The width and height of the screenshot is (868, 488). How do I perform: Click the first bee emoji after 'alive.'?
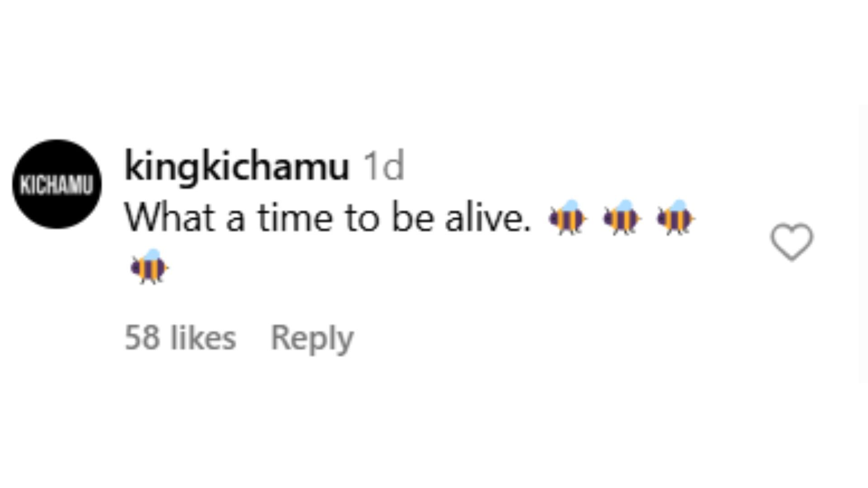coord(567,218)
